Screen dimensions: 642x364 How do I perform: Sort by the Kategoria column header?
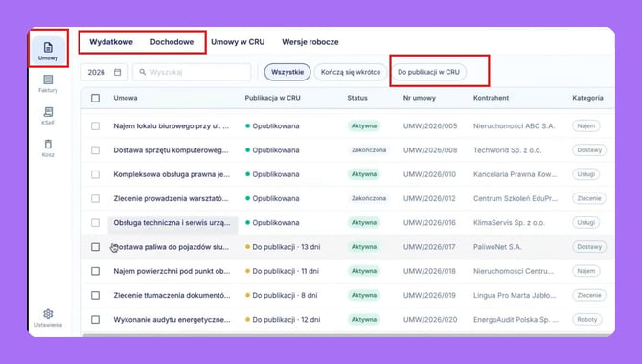point(587,98)
